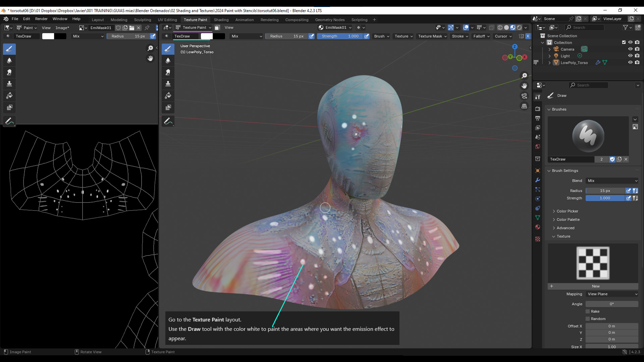Open the File menu
Viewport: 644px width, 362px height.
15,19
